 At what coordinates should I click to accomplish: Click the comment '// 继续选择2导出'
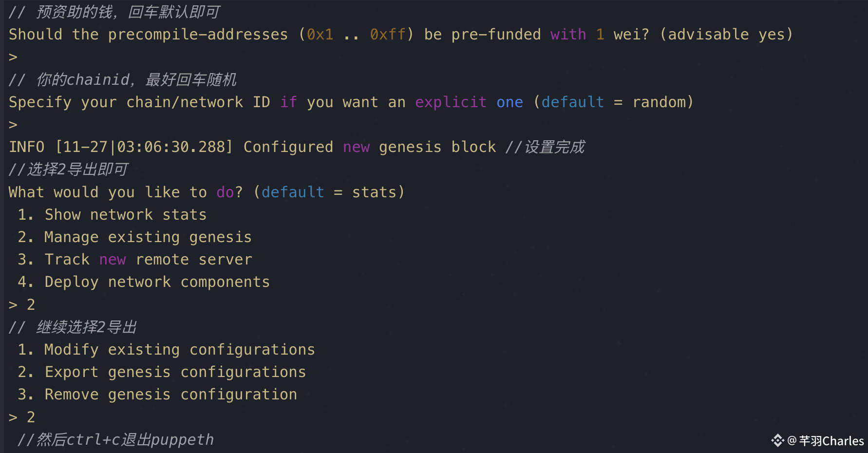73,327
